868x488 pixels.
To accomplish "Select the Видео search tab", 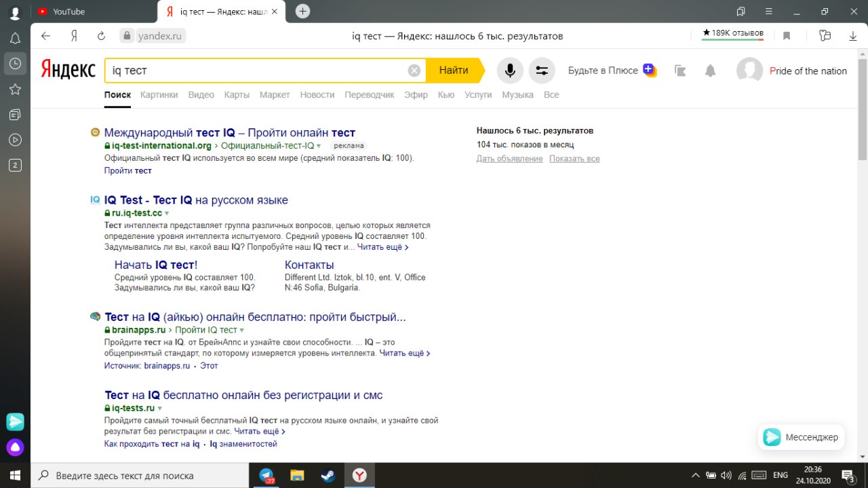I will coord(201,95).
